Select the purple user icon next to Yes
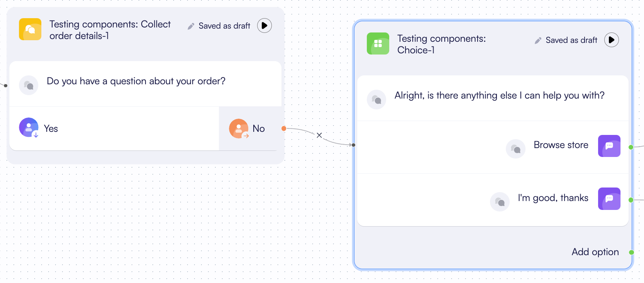644x283 pixels. 29,127
